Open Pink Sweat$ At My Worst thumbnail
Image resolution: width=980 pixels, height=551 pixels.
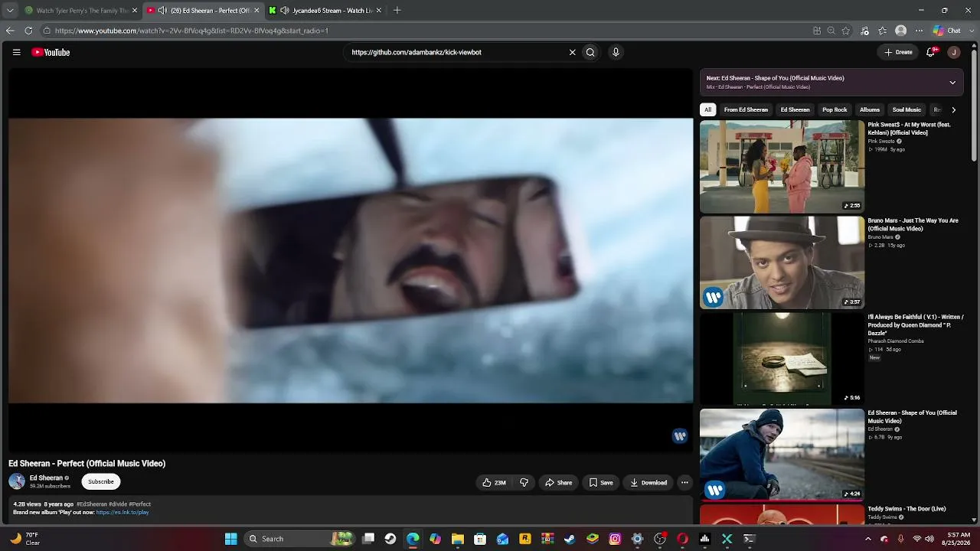point(782,167)
